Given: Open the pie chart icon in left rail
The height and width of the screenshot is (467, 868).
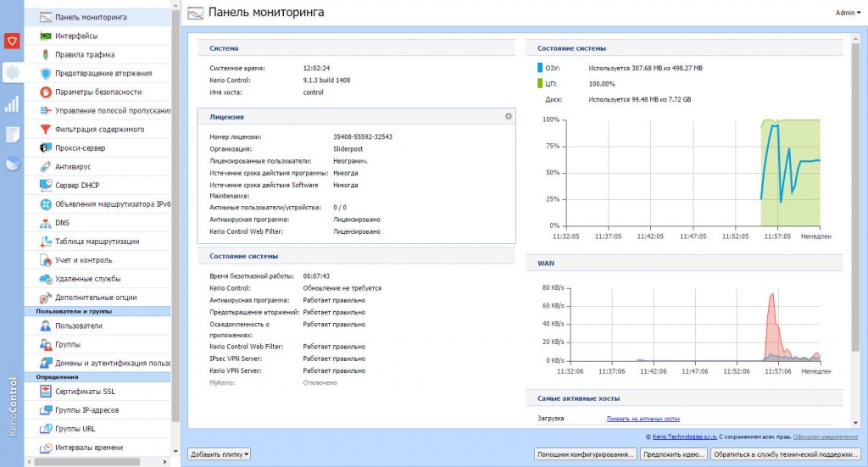Looking at the screenshot, I should [12, 164].
